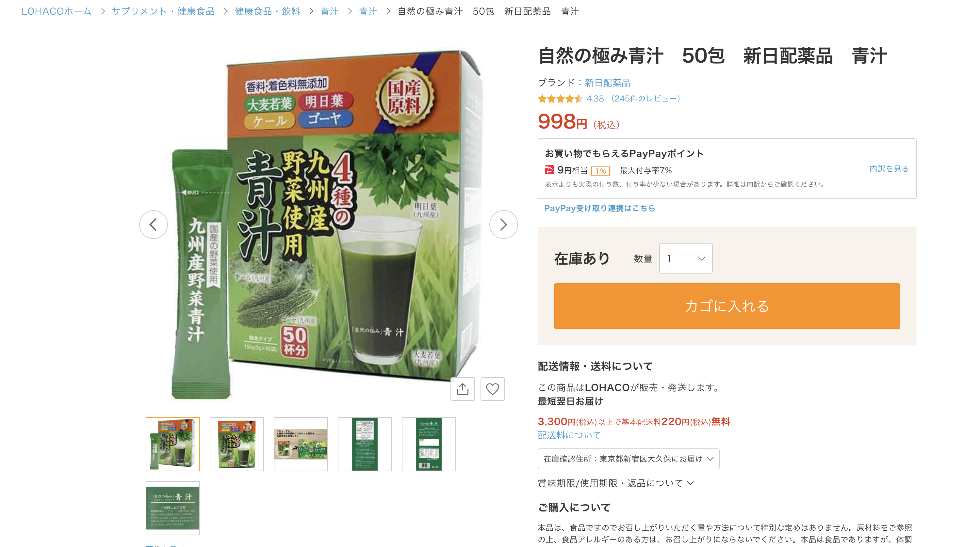Show the previous product image

tap(153, 225)
